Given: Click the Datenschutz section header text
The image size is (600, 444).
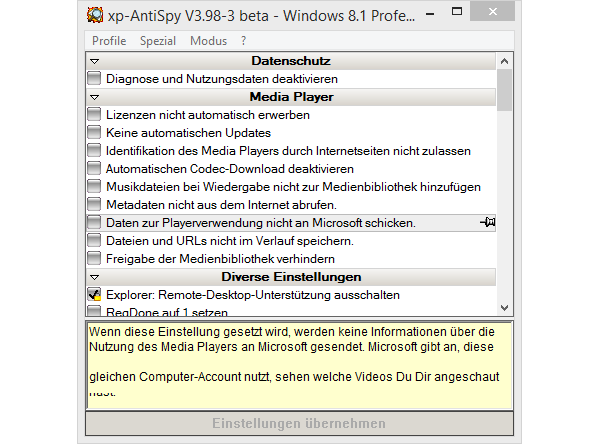Looking at the screenshot, I should [x=291, y=61].
